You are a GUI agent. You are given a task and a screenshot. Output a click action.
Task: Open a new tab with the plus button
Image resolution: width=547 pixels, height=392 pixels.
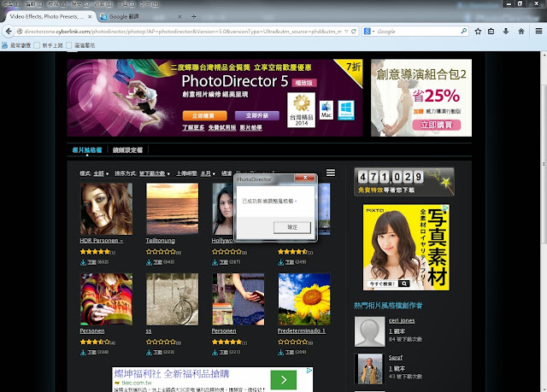click(x=194, y=16)
